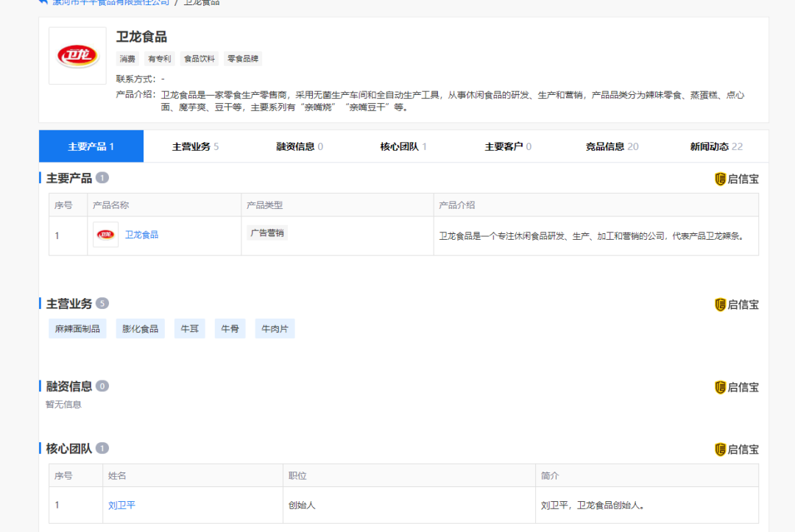This screenshot has height=532, width=795.
Task: Click the 启信宝 icon beside 核心团队
Action: (737, 449)
